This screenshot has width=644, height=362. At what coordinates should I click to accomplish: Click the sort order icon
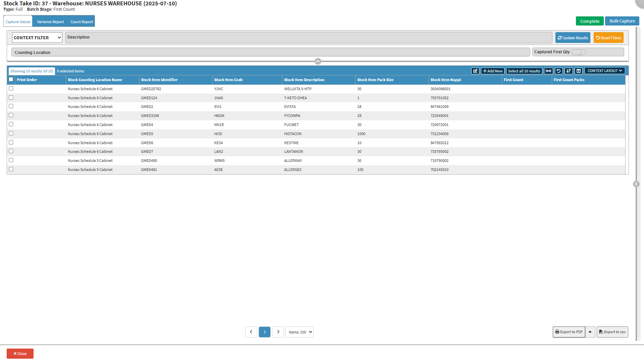pyautogui.click(x=569, y=71)
